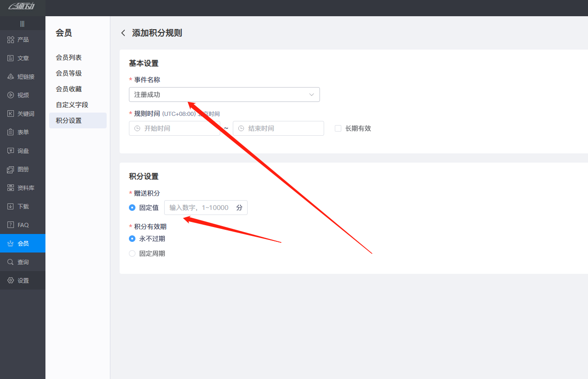This screenshot has width=588, height=379.
Task: Go back using the arrow beside 添加积分规则
Action: point(123,33)
